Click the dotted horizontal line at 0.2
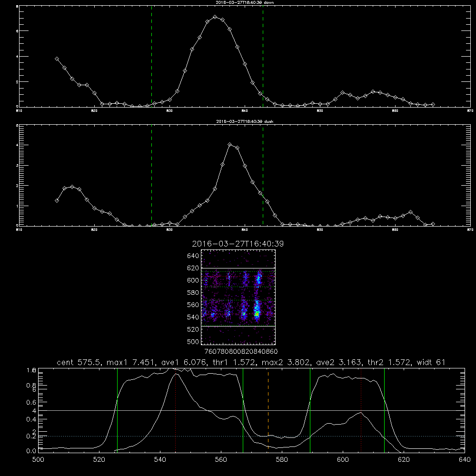The height and width of the screenshot is (476, 476). 251,436
